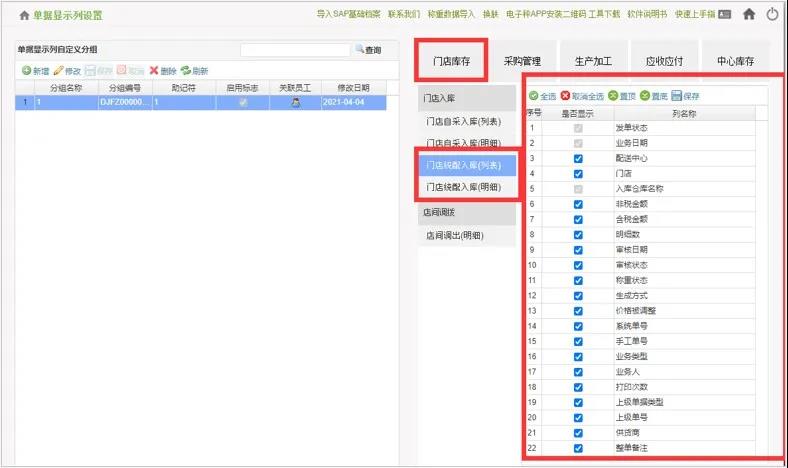
Task: Collapse the 店间调拨 section header
Action: click(x=467, y=212)
